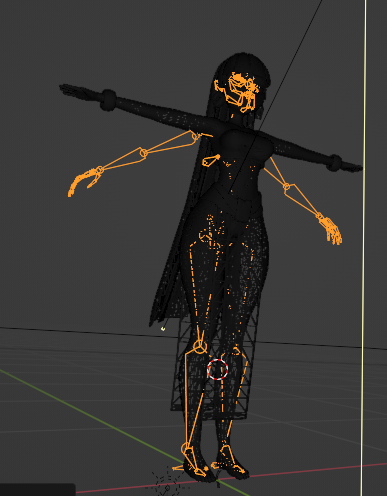
Task: Select the bracelet on the upper-left mesh arm
Action: click(x=109, y=100)
